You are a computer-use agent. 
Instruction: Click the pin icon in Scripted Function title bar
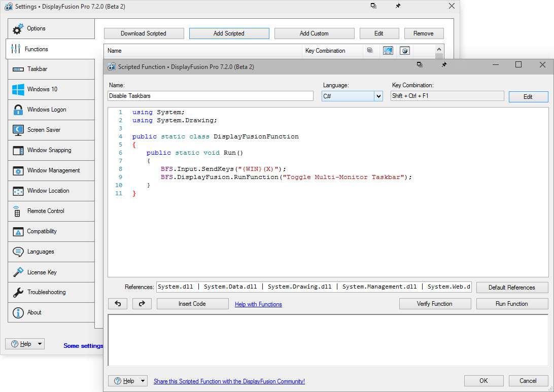[444, 65]
